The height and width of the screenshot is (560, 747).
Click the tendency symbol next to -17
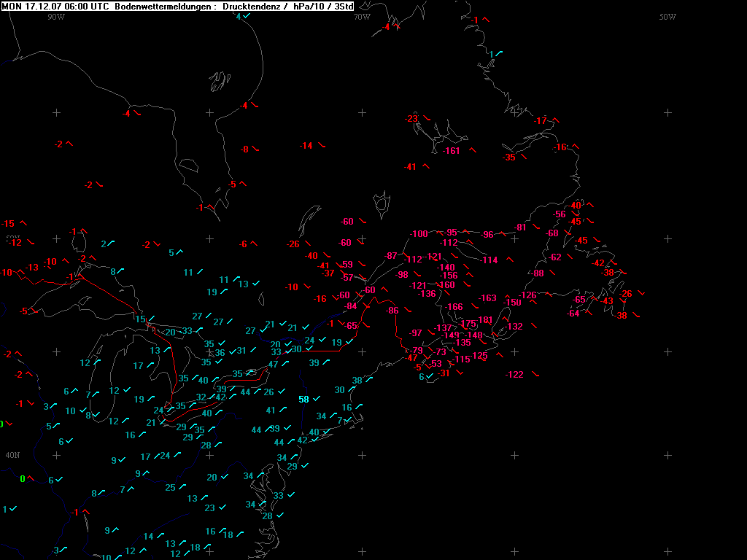pyautogui.click(x=555, y=120)
